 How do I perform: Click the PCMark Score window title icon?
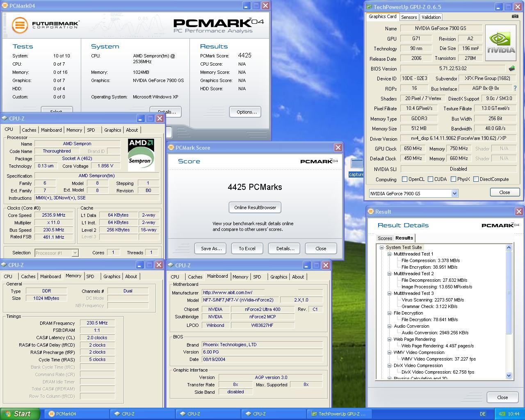[x=171, y=148]
